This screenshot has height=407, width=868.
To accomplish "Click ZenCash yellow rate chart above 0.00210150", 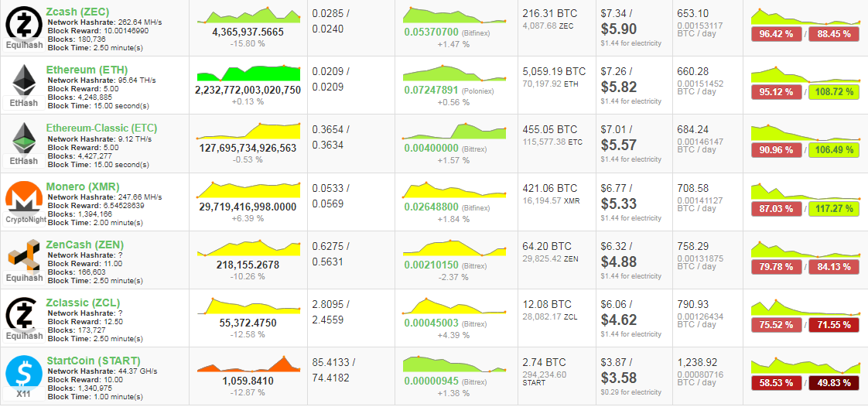I will point(454,248).
